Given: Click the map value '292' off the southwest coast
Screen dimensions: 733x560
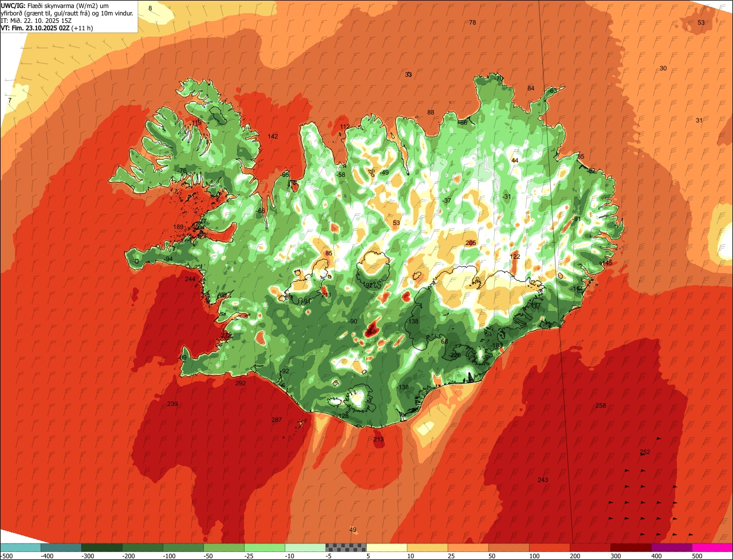Looking at the screenshot, I should (x=241, y=383).
